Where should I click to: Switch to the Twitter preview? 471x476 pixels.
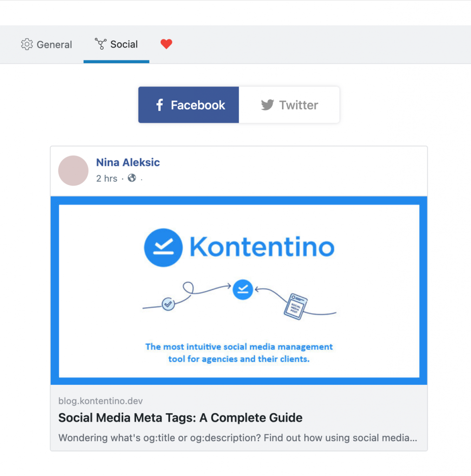(289, 105)
